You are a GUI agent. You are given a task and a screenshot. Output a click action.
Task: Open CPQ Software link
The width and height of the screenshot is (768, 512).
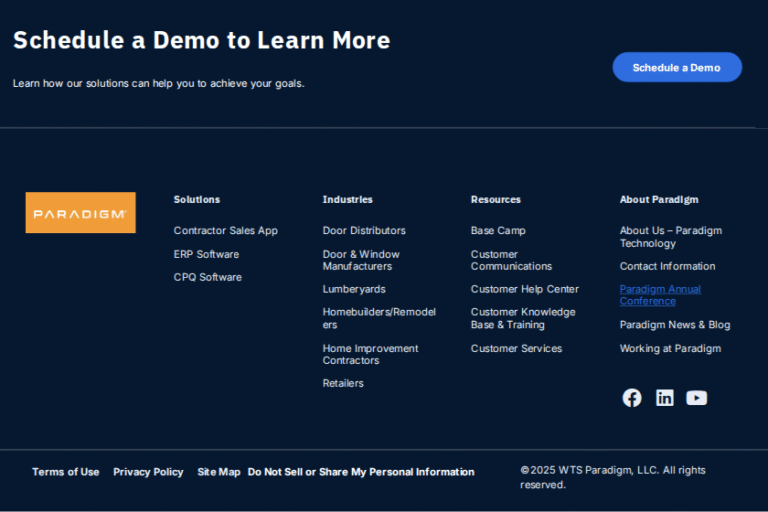207,277
